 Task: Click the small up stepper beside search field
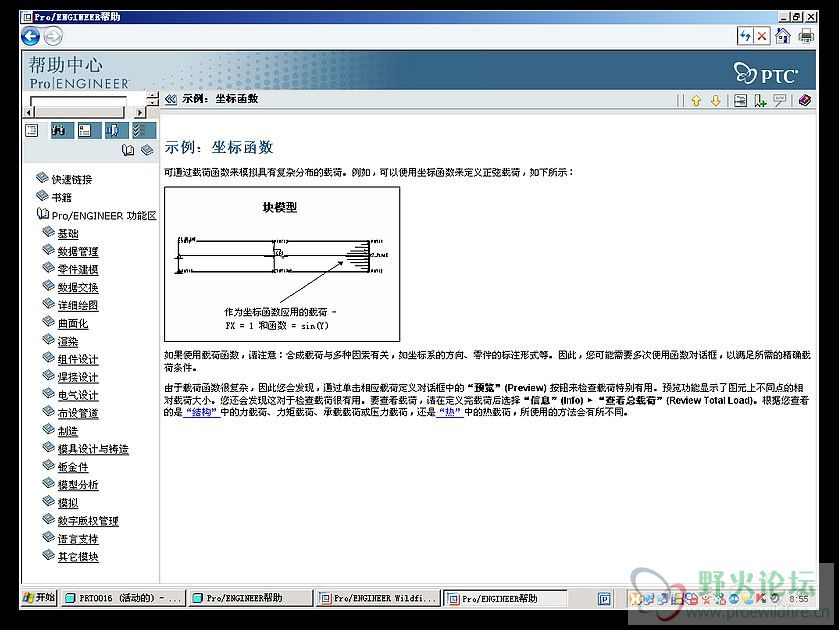(x=154, y=96)
